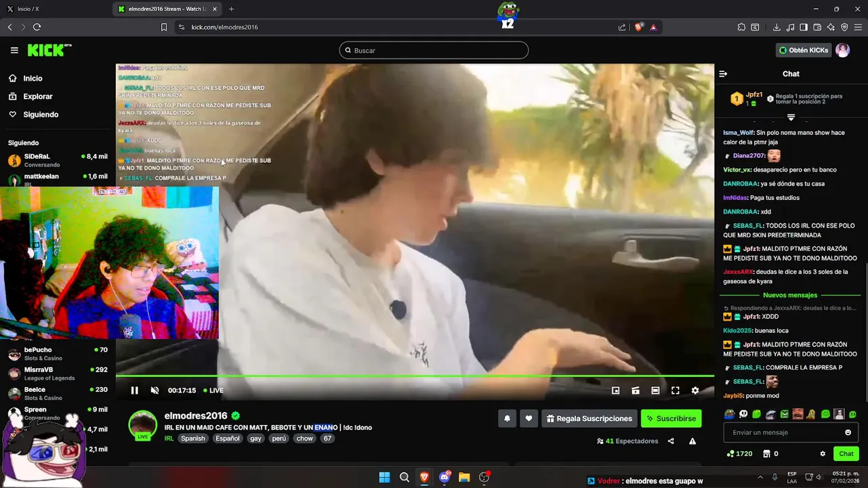Insert the skull thought-bubble emote
Screen dimensions: 868x488
click(743, 414)
